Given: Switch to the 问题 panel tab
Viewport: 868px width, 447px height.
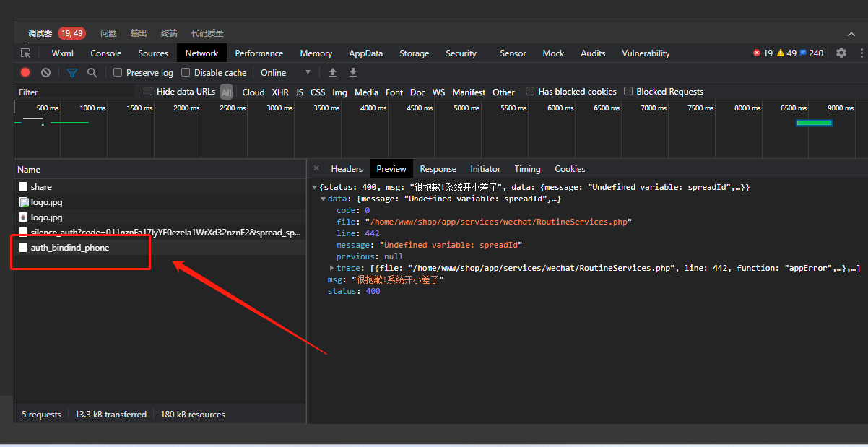Looking at the screenshot, I should click(x=109, y=33).
